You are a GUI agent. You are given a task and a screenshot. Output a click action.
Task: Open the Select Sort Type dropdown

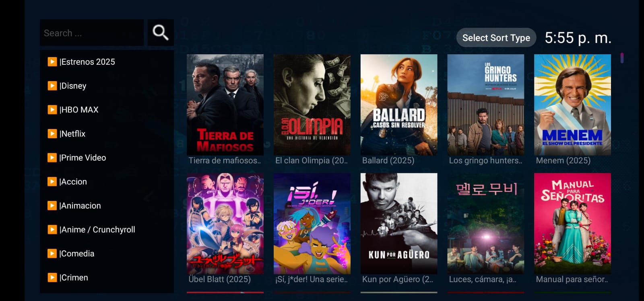coord(496,38)
